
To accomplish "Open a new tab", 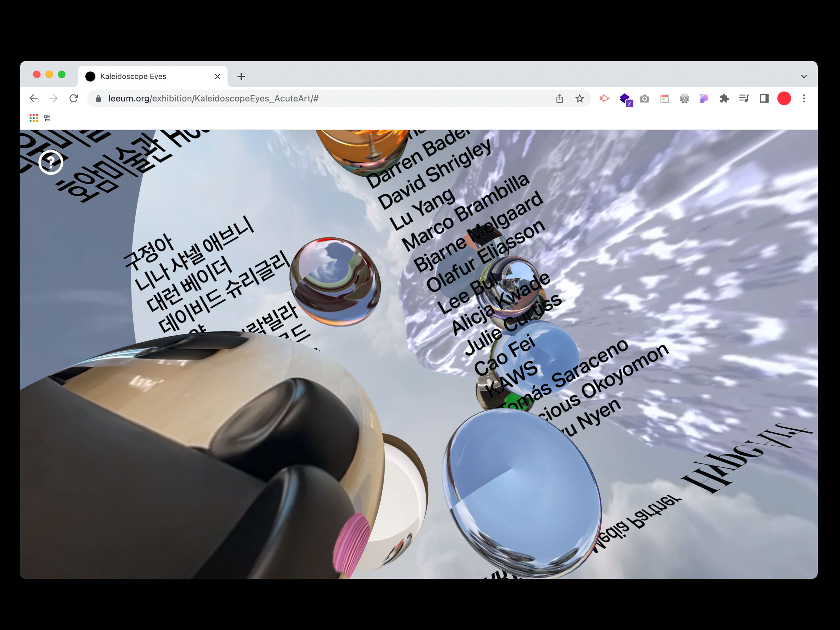I will coord(241,77).
